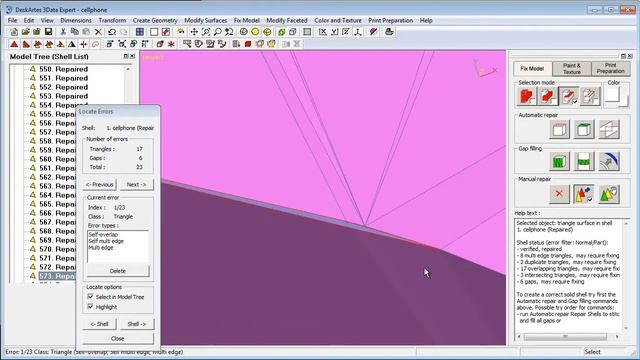Click the Model Tree scrollbar up arrow
The height and width of the screenshot is (360, 640).
pos(128,69)
